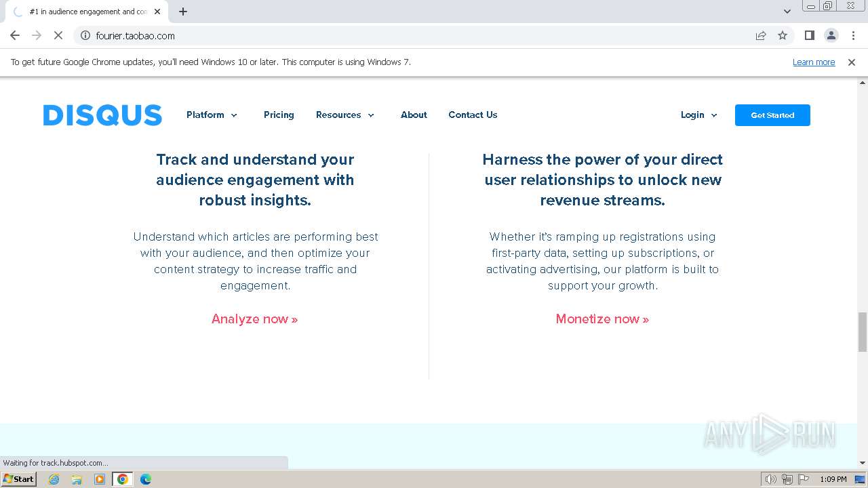Stop page loading with X button
Screen dimensions: 868x488
tap(58, 35)
